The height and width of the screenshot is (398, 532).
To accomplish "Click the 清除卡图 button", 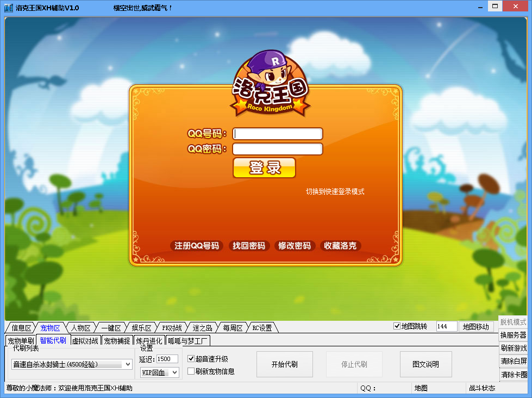I will pyautogui.click(x=514, y=374).
